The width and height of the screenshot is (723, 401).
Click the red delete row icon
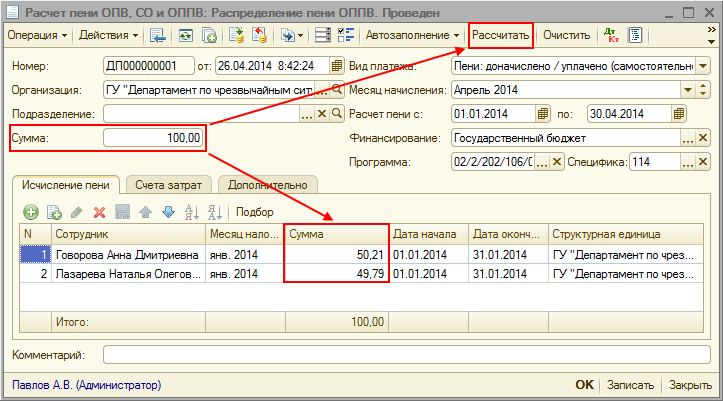coord(99,212)
